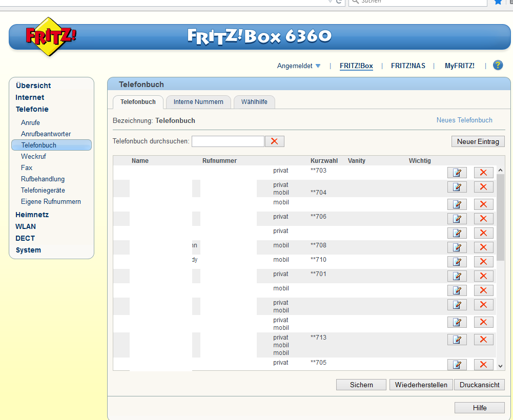Click the Kurzwahl column header
This screenshot has width=513, height=420.
click(324, 161)
